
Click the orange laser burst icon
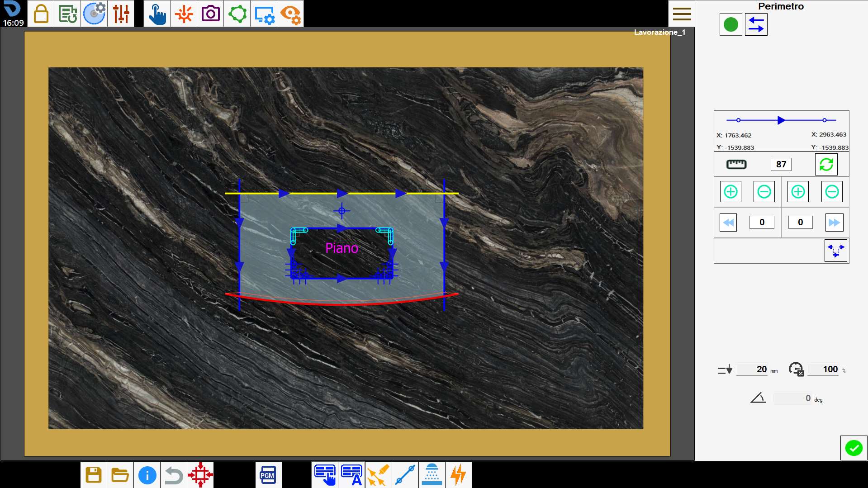click(184, 14)
